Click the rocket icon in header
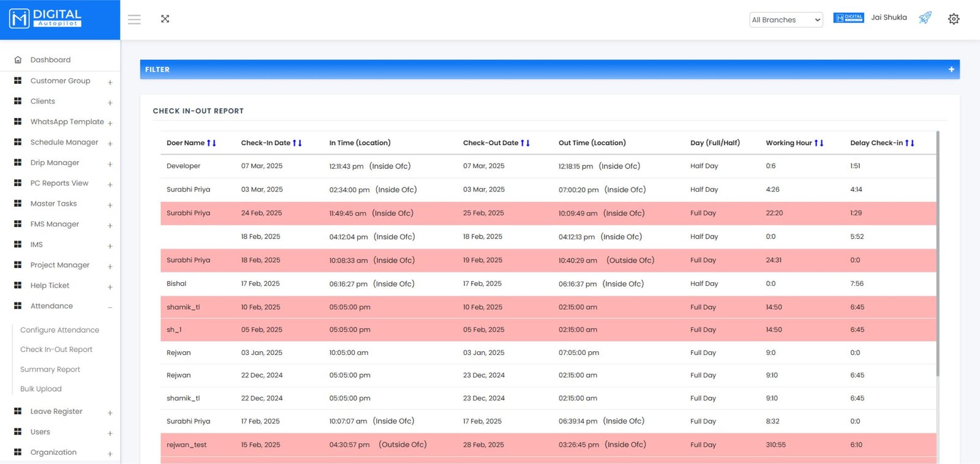The width and height of the screenshot is (980, 464). pyautogui.click(x=925, y=18)
